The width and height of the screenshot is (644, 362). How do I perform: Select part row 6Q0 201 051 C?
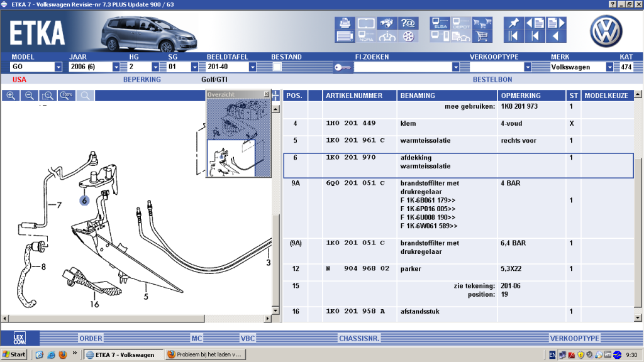pos(458,209)
